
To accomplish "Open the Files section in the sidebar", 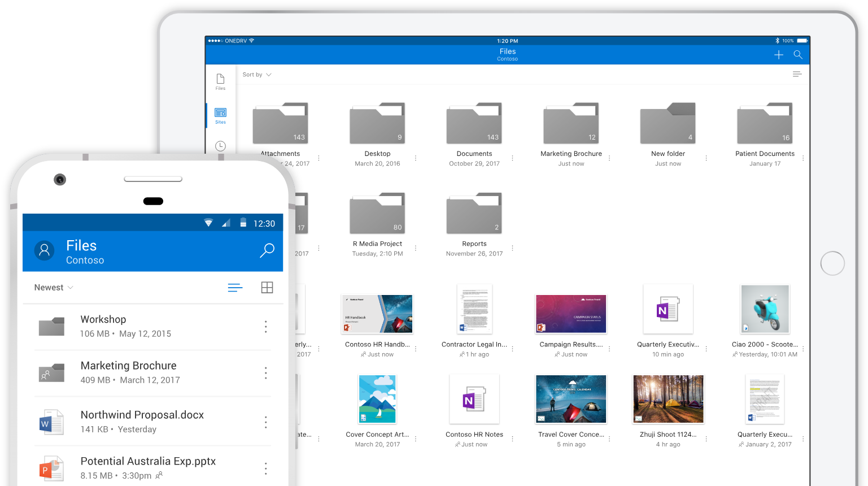I will point(220,81).
